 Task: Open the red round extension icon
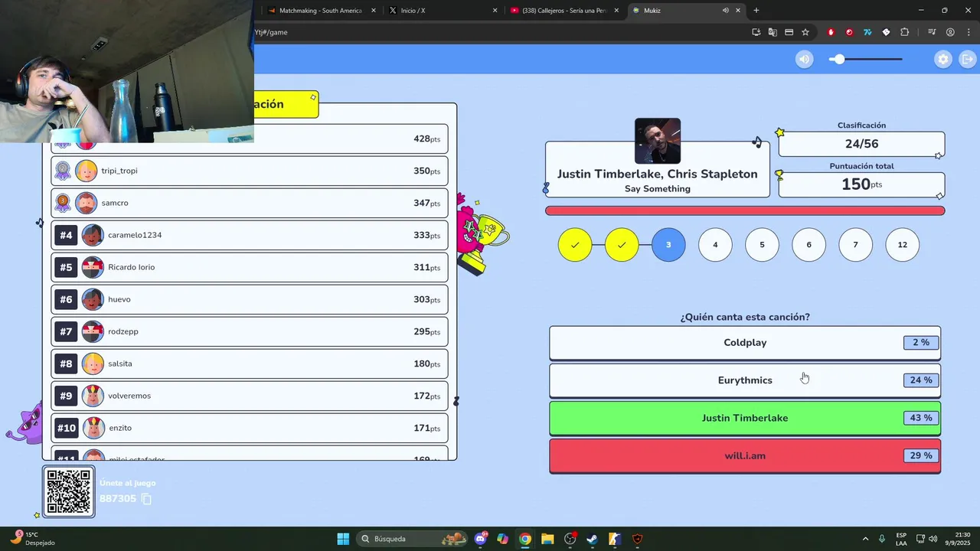(x=849, y=32)
